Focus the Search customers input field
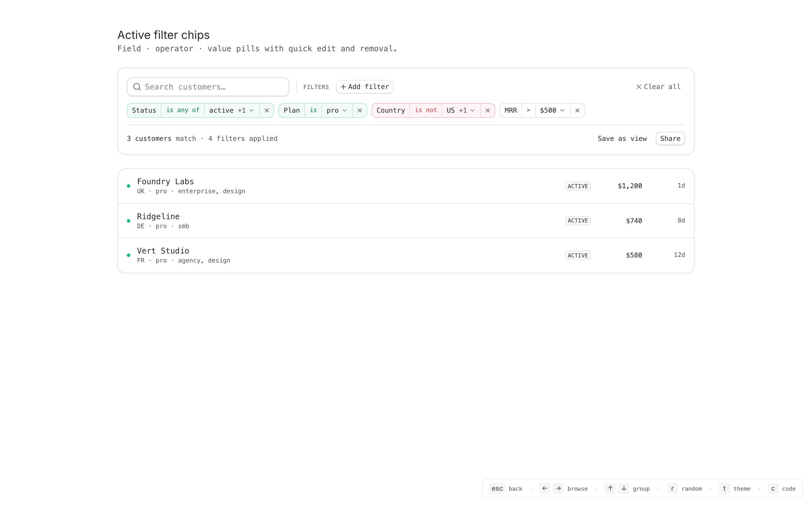The width and height of the screenshot is (812, 507). (x=215, y=87)
